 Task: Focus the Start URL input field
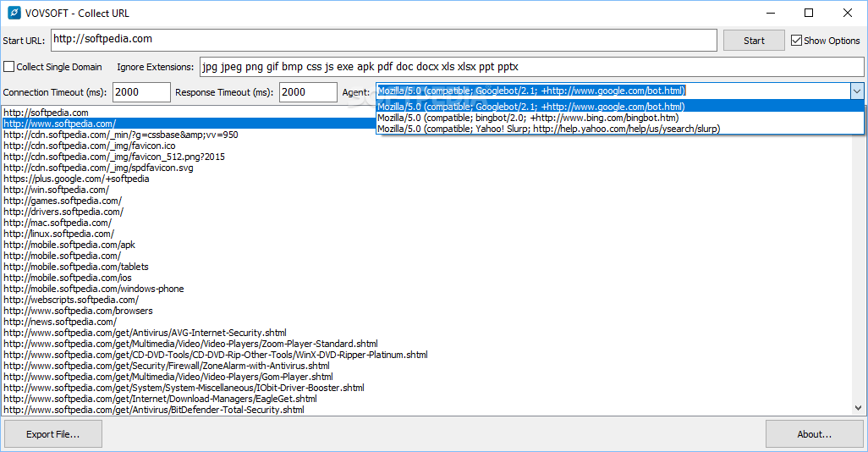383,40
